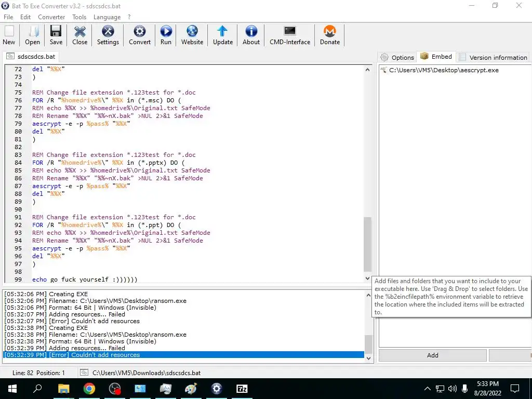Screen dimensions: 532x399
Task: Click the editor's scroll up arrow
Action: click(367, 70)
